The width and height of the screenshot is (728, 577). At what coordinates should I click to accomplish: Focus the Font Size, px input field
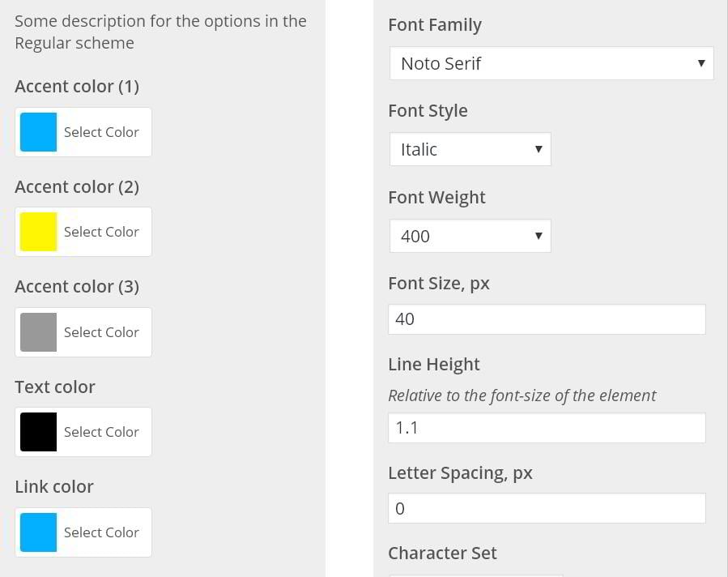(547, 319)
